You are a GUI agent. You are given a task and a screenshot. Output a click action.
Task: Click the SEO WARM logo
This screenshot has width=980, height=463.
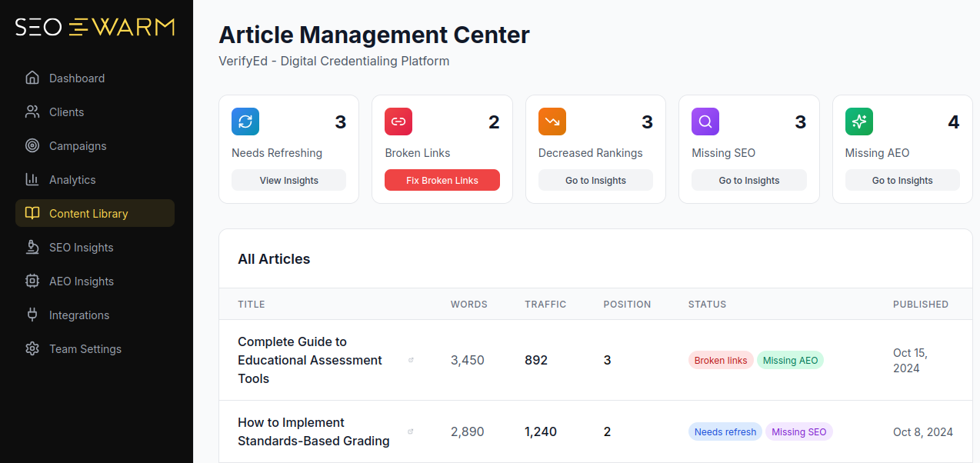[x=95, y=27]
